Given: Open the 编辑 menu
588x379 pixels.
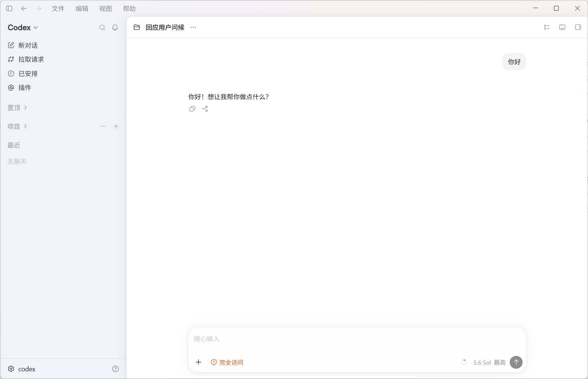Looking at the screenshot, I should pyautogui.click(x=82, y=8).
